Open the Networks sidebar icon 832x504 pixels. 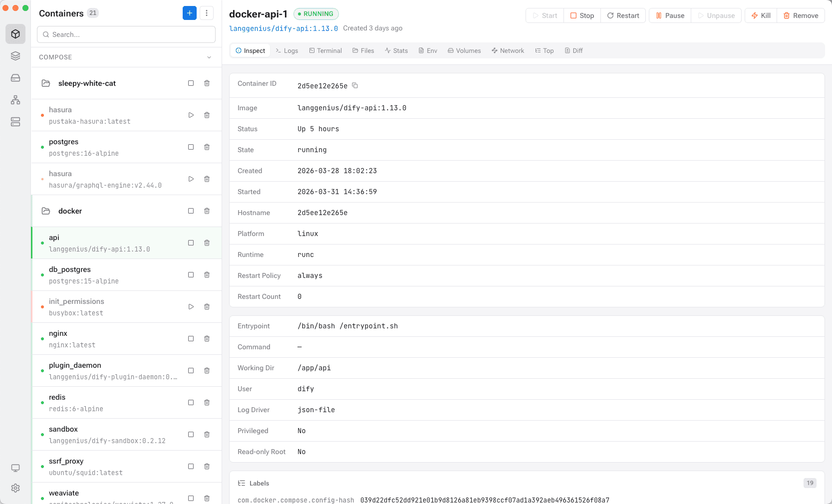pos(15,100)
